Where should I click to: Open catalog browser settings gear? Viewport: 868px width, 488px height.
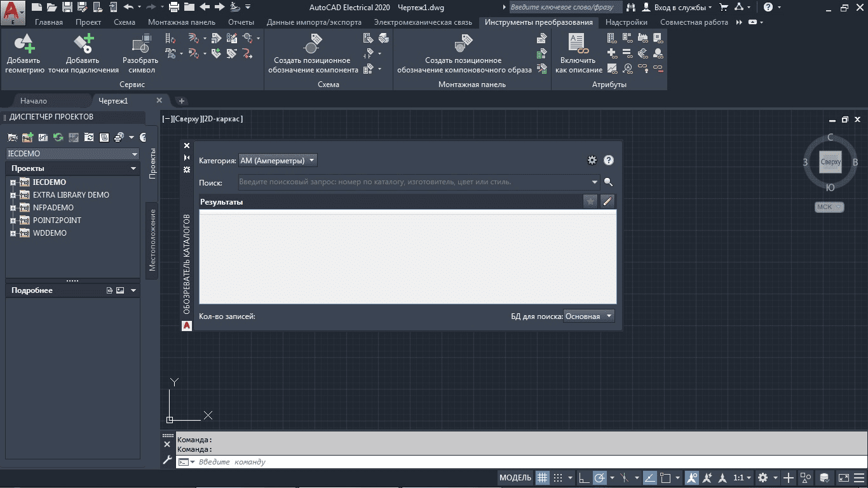[x=592, y=160]
